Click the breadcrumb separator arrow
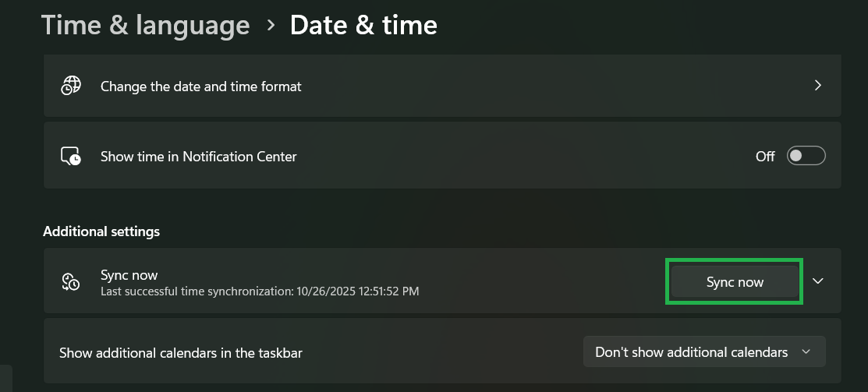This screenshot has height=392, width=868. click(271, 25)
